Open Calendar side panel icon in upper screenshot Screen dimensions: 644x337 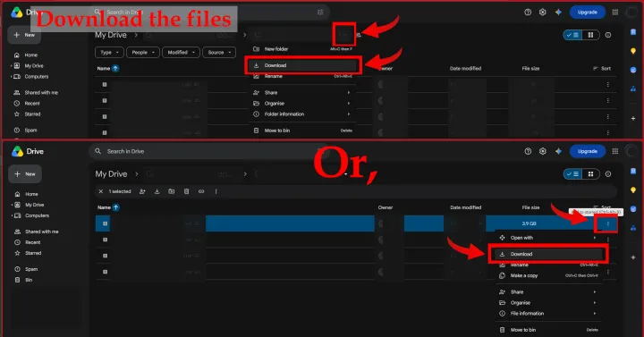(633, 32)
